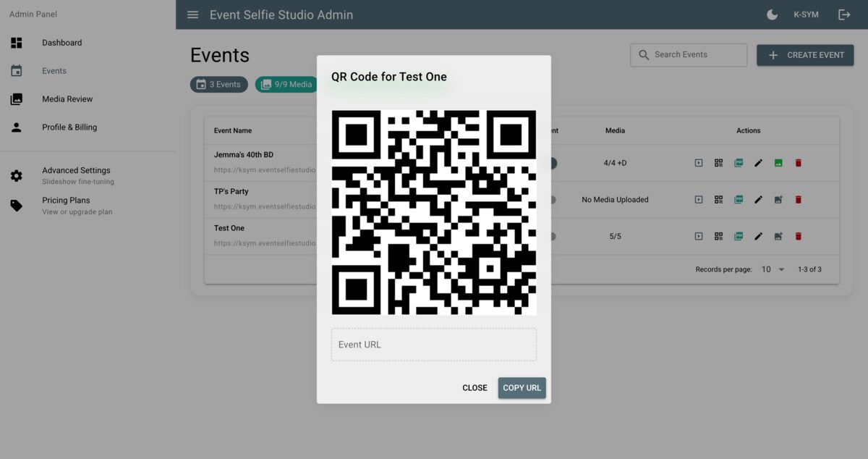Click the Search Events field

click(x=687, y=54)
